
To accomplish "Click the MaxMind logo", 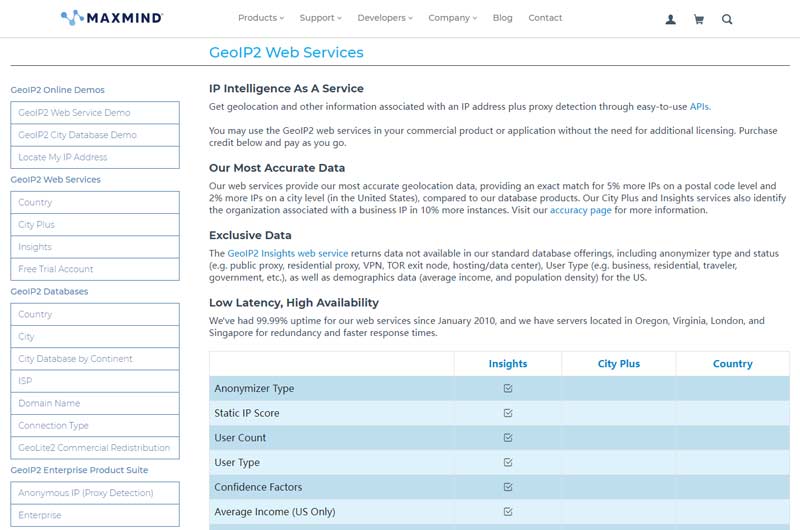I will [x=111, y=18].
